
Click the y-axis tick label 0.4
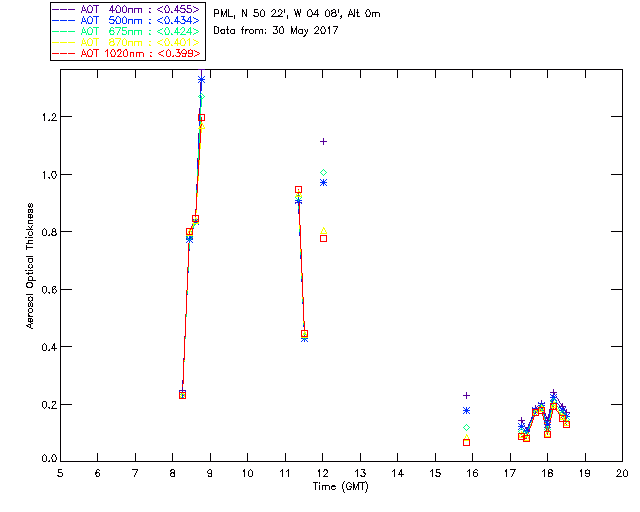pos(49,347)
